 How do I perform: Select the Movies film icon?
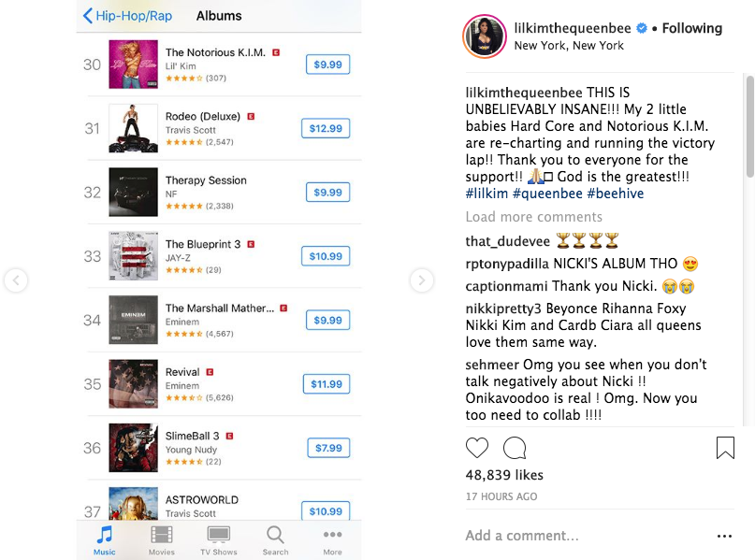pyautogui.click(x=161, y=534)
